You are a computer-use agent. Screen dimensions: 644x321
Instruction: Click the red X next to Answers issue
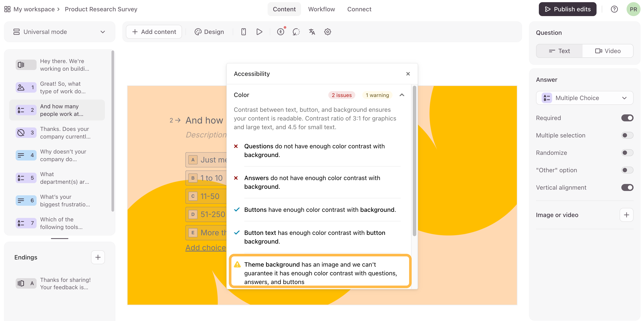[x=236, y=178]
